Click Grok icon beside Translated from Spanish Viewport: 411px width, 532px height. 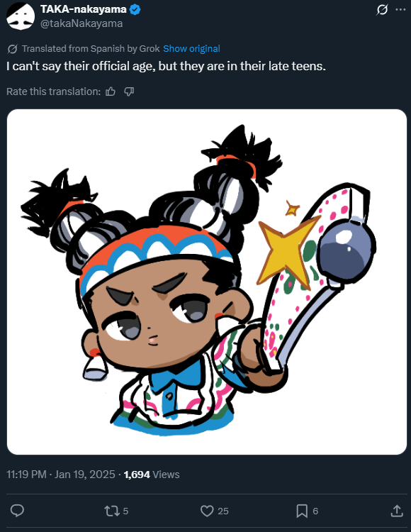12,49
